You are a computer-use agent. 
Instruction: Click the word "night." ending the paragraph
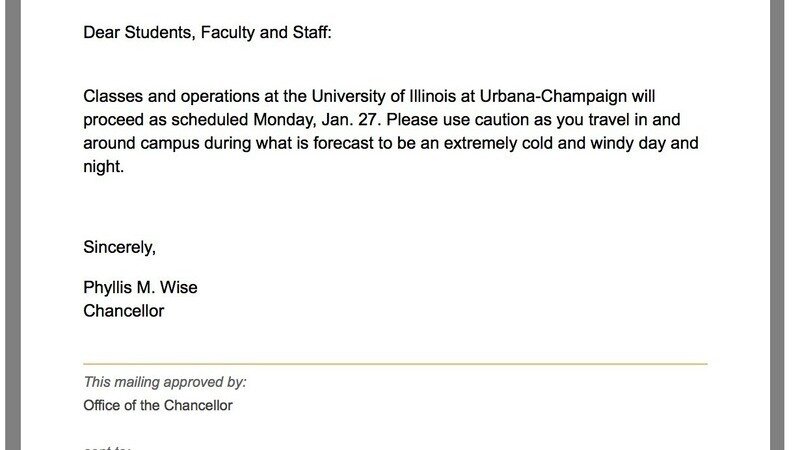tap(103, 168)
